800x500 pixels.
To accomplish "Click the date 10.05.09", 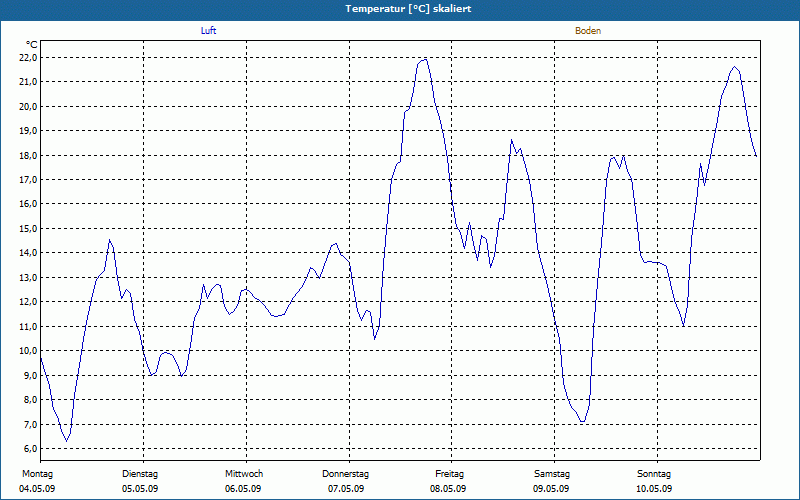I will coord(654,489).
